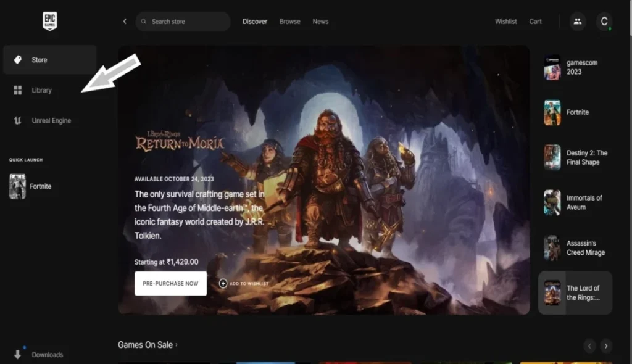The height and width of the screenshot is (364, 632).
Task: Select the Fortnite carousel thumbnail
Action: [x=552, y=112]
